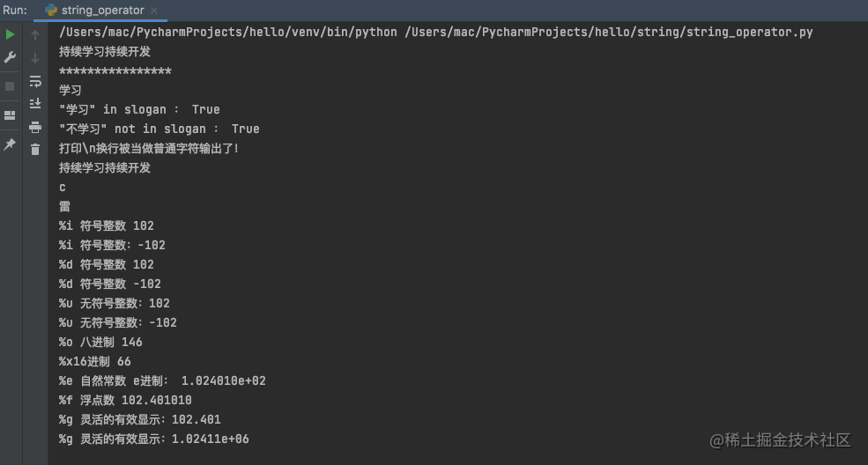
Task: Click the %f 浮点数 102.401010 line
Action: click(125, 400)
